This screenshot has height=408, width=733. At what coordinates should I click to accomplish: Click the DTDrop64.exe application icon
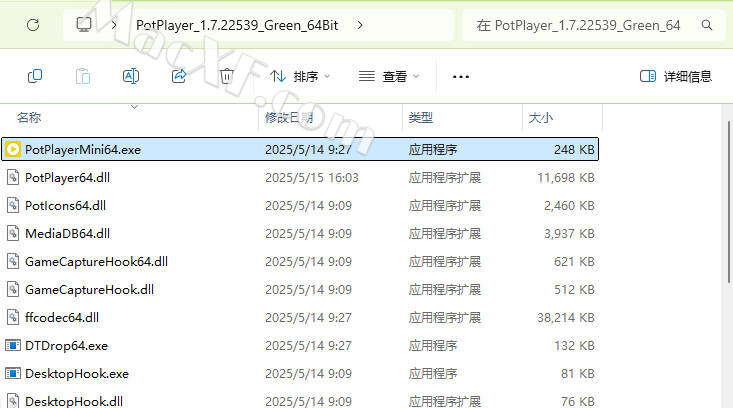pos(13,345)
